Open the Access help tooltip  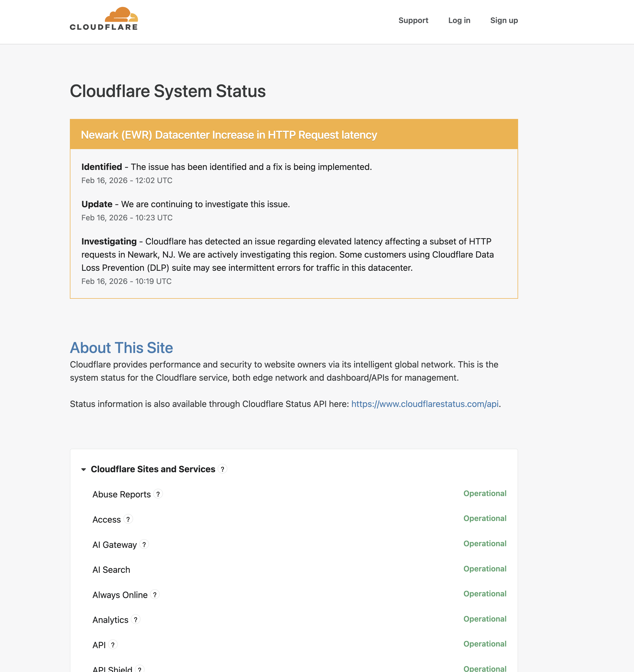click(x=128, y=519)
